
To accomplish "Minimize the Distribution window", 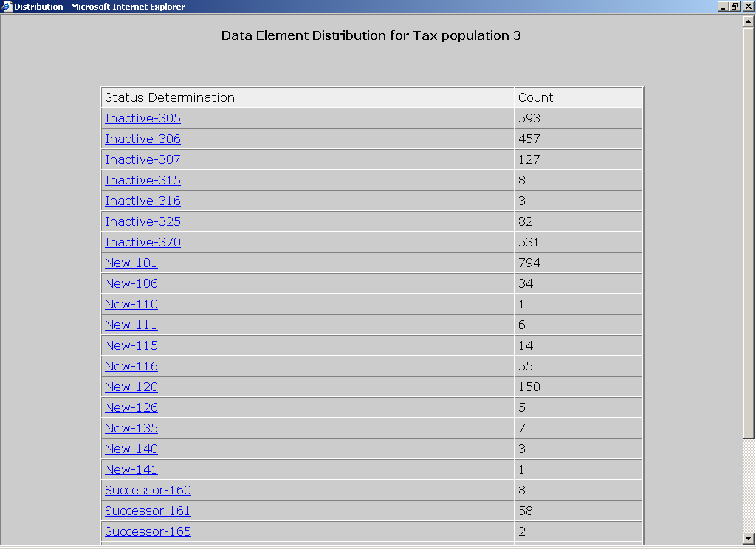I will click(723, 7).
